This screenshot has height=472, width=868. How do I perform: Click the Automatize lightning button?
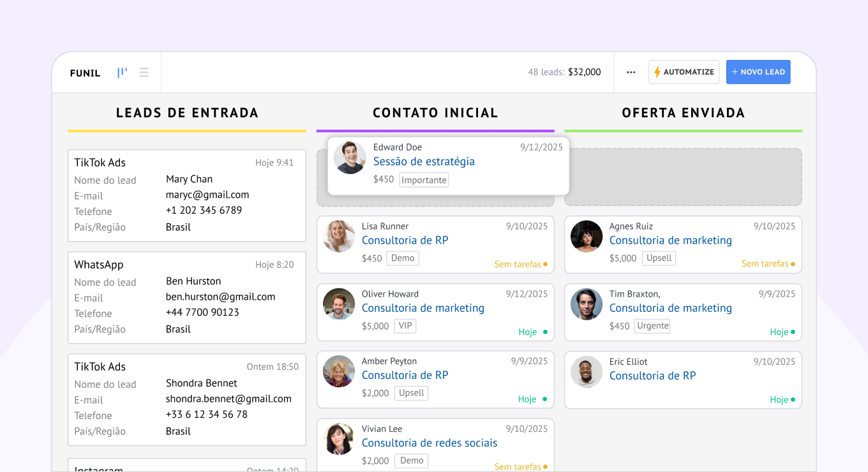coord(684,72)
